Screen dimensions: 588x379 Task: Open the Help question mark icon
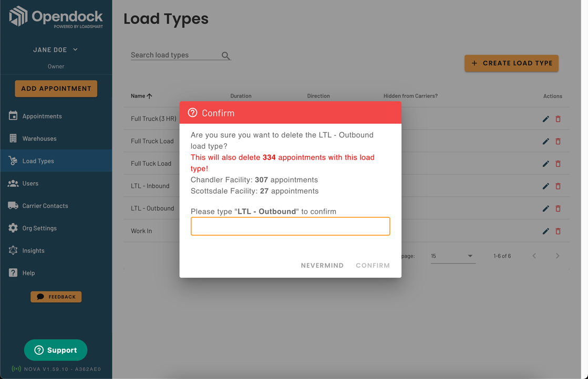pyautogui.click(x=13, y=272)
